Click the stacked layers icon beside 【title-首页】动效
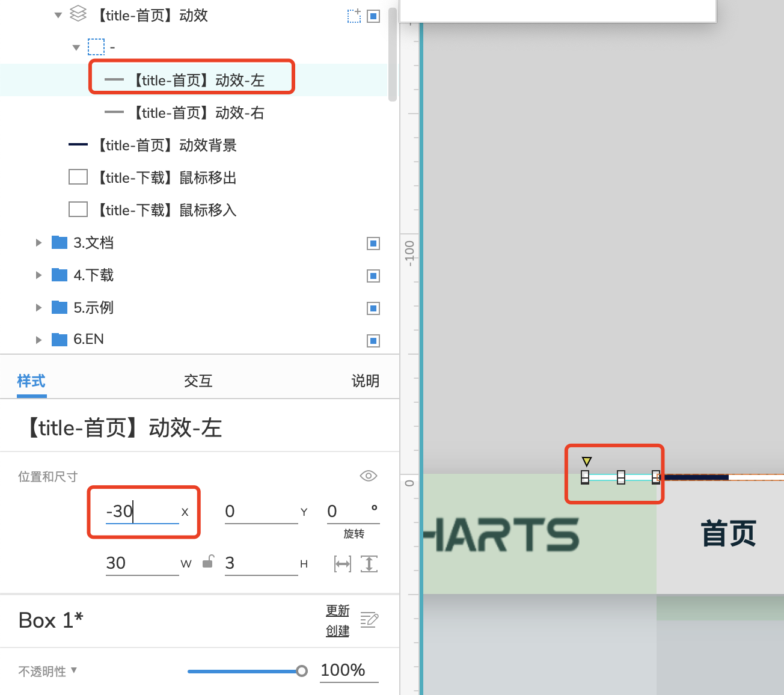This screenshot has height=695, width=784. pyautogui.click(x=78, y=14)
